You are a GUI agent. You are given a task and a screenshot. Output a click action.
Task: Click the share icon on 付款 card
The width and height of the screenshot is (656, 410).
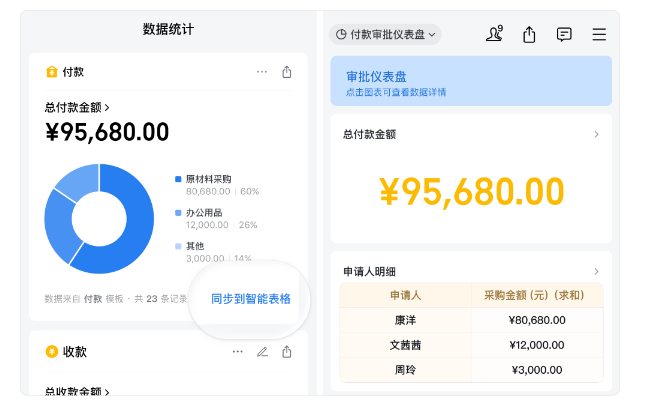click(x=287, y=72)
